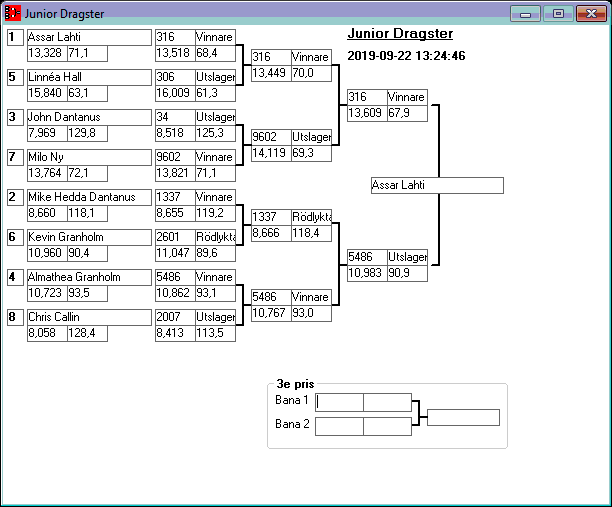Select the Assar Lahti name field in round one
This screenshot has height=507, width=612.
[88, 37]
